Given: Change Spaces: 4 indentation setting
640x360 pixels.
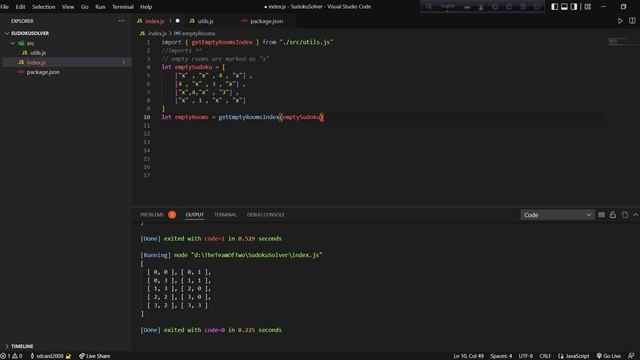Looking at the screenshot, I should [501, 356].
